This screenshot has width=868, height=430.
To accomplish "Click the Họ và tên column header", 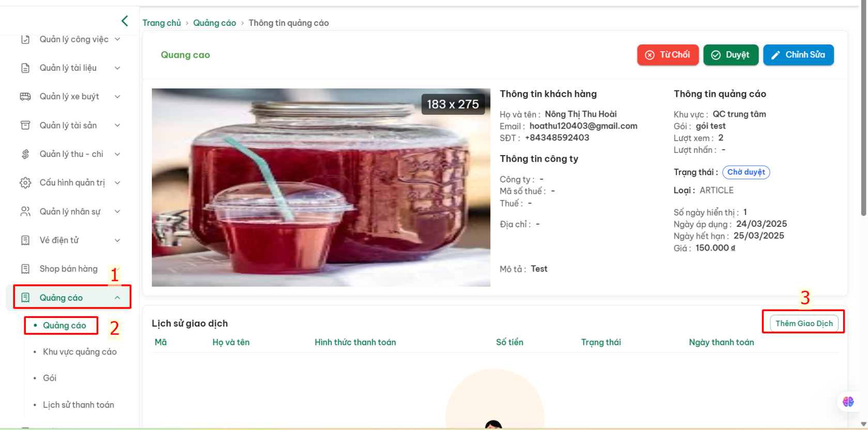I will (231, 342).
